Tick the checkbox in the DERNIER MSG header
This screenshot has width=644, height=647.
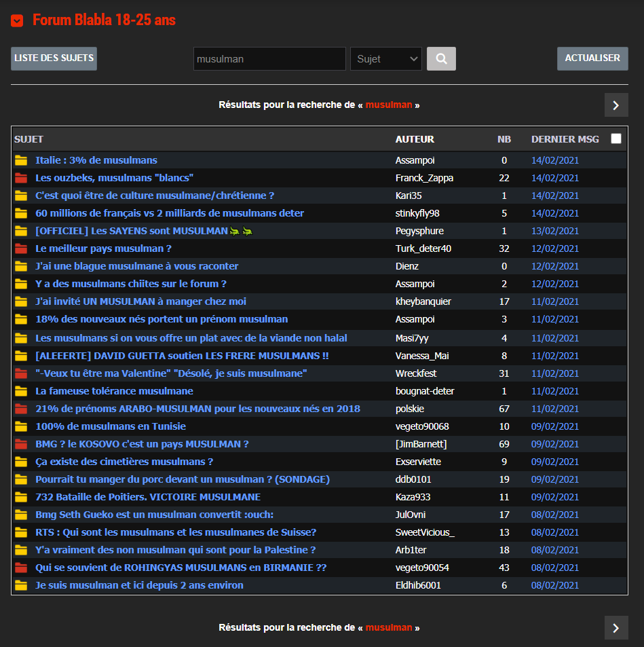point(615,138)
